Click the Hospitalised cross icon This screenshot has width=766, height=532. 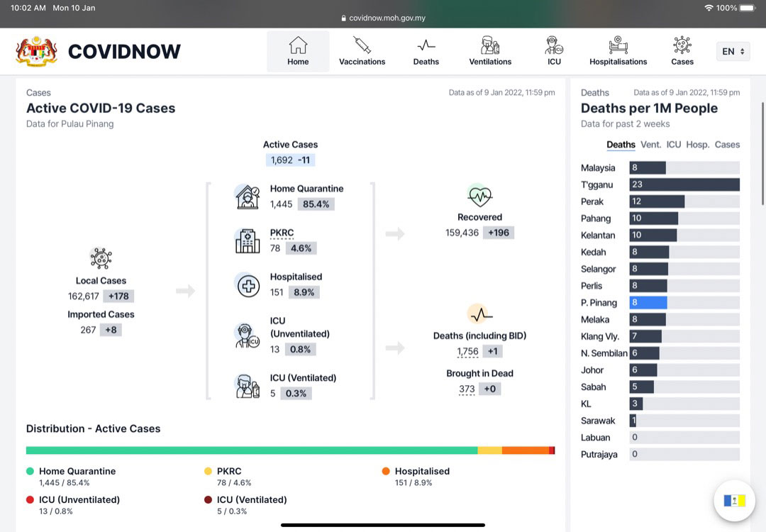[x=248, y=285]
